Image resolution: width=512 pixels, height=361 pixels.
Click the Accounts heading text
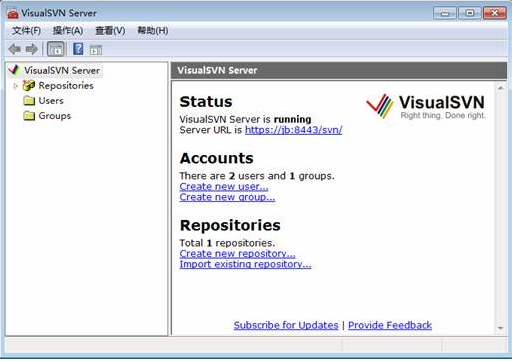click(216, 158)
